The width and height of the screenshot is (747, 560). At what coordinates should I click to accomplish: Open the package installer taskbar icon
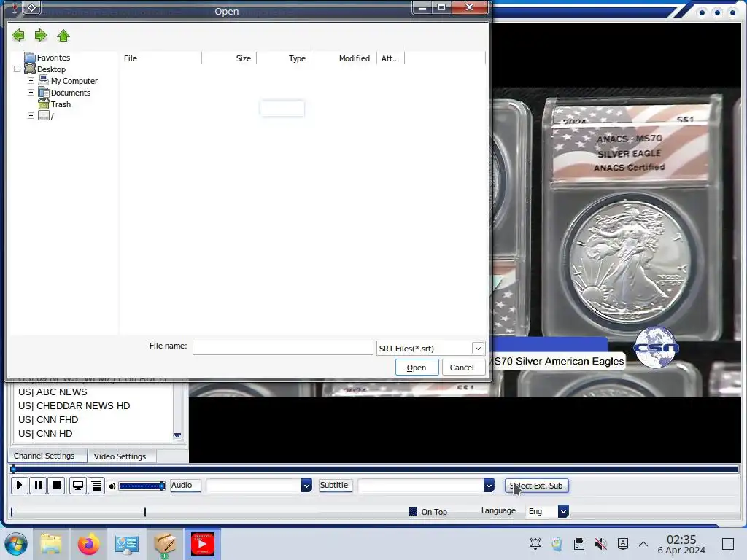coord(165,544)
